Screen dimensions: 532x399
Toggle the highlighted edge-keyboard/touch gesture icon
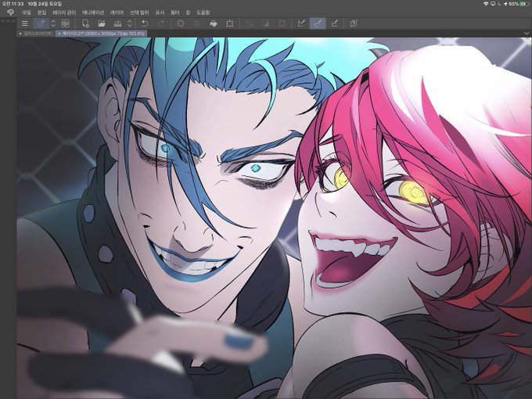[x=41, y=23]
